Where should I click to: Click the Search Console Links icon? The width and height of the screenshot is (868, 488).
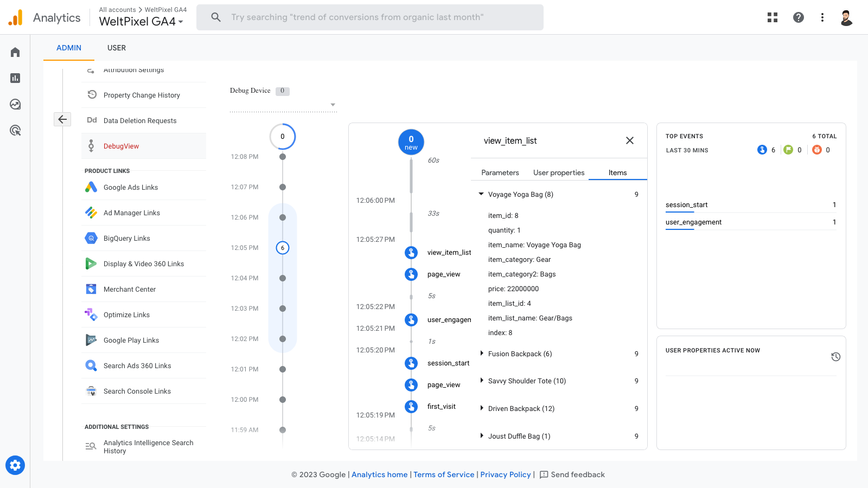tap(91, 391)
